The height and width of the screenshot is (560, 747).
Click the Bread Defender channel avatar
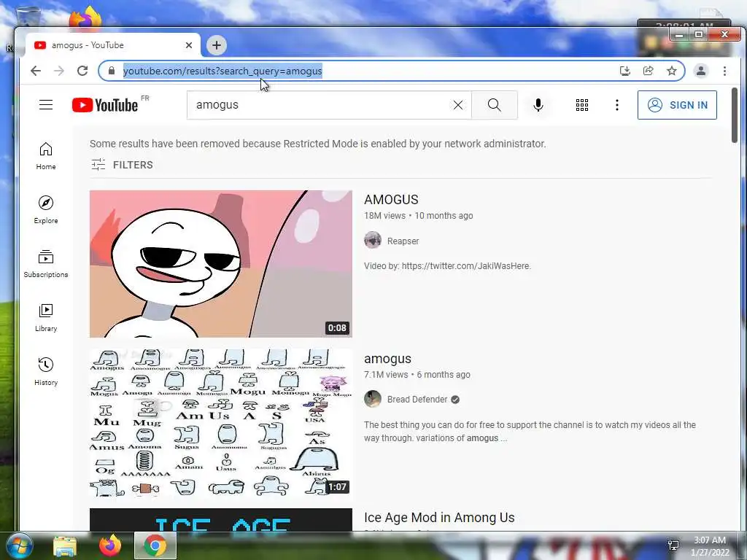[373, 399]
